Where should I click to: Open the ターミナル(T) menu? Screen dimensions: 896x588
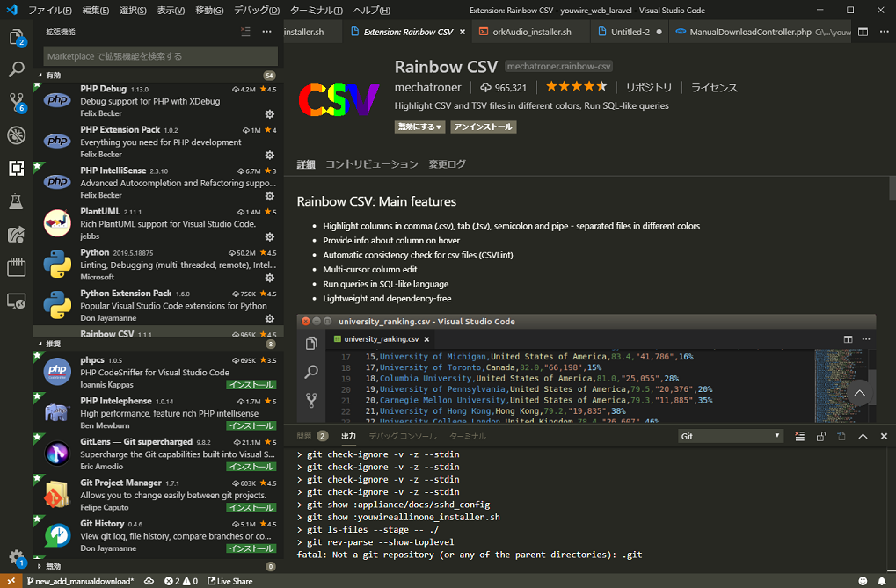(x=316, y=11)
